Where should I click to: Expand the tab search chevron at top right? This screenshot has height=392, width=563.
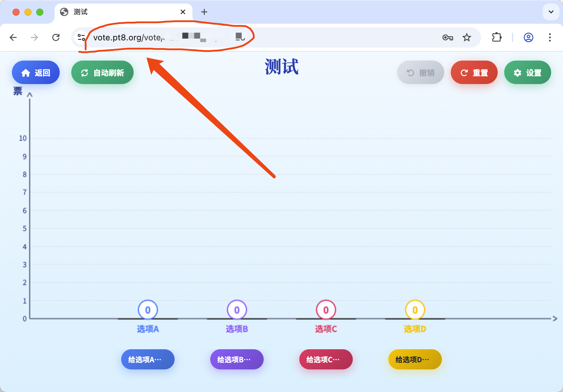click(x=551, y=12)
